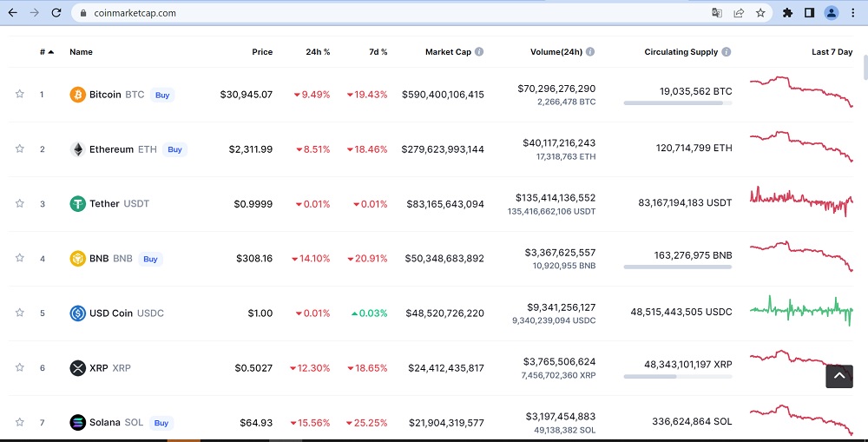
Task: Reload the coinmarketcap page
Action: tap(56, 13)
